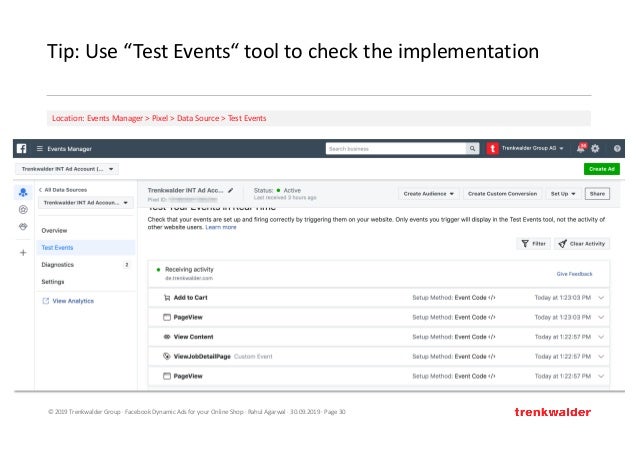Click the green Create Ad button
This screenshot has height=451, width=638.
click(602, 169)
